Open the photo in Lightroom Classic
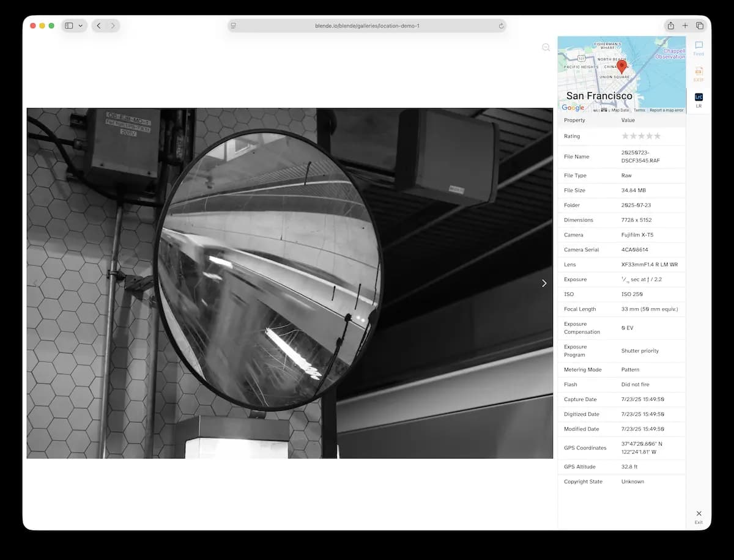 698,99
